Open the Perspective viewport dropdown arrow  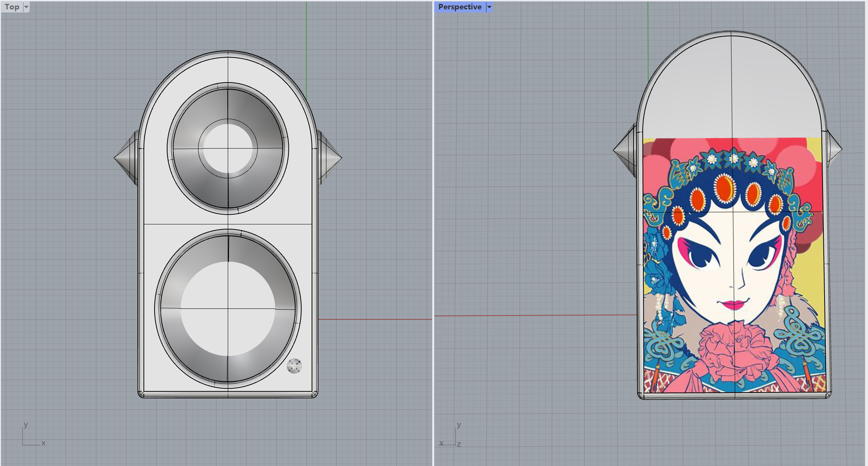pos(489,7)
